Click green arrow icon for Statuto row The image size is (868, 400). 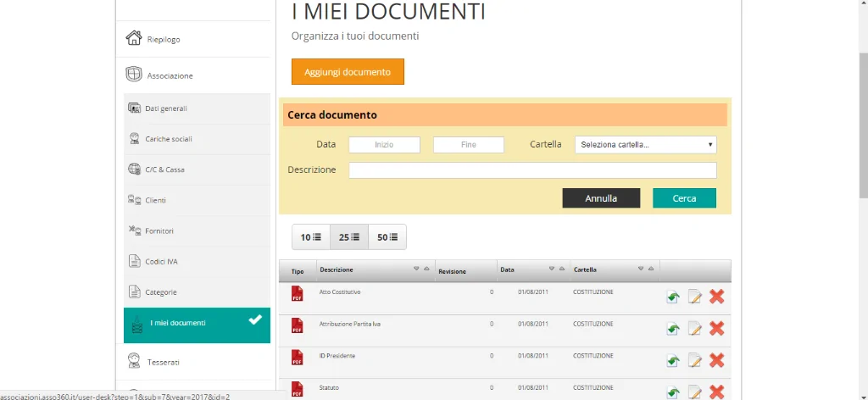673,393
